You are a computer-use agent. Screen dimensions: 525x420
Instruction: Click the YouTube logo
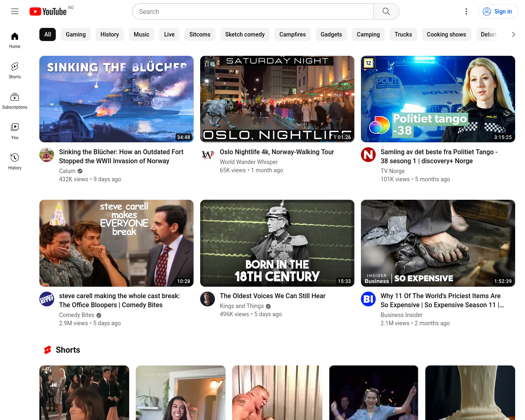(x=48, y=11)
